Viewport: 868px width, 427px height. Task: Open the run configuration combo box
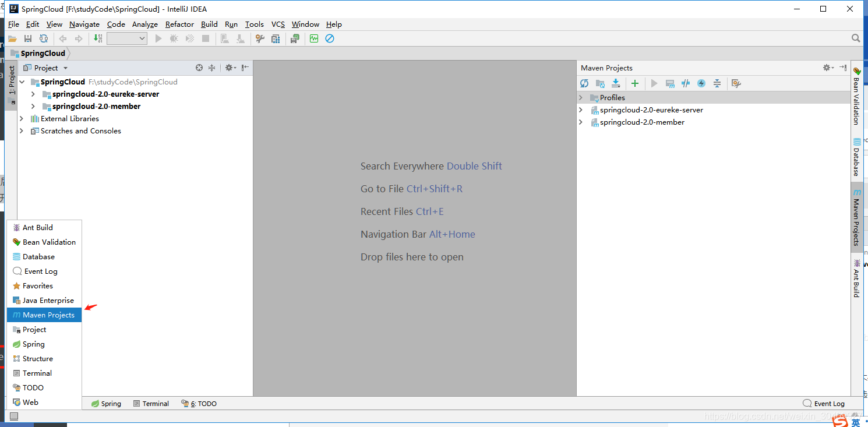[x=127, y=38]
